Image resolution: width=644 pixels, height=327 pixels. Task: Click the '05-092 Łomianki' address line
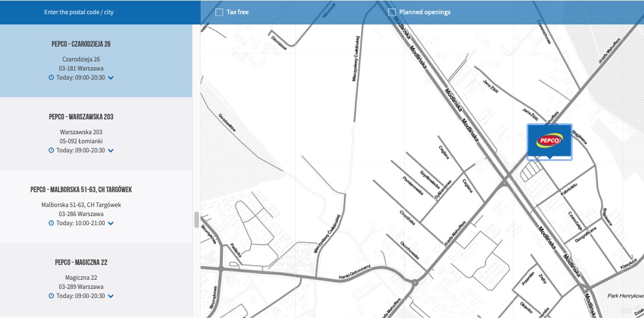click(81, 141)
